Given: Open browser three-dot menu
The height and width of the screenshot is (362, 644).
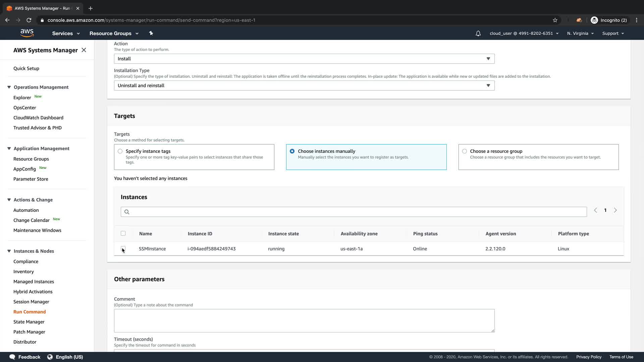Looking at the screenshot, I should [637, 20].
